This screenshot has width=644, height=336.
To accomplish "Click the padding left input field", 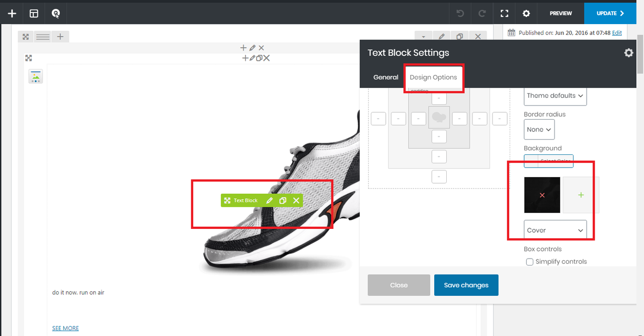I will pyautogui.click(x=419, y=119).
